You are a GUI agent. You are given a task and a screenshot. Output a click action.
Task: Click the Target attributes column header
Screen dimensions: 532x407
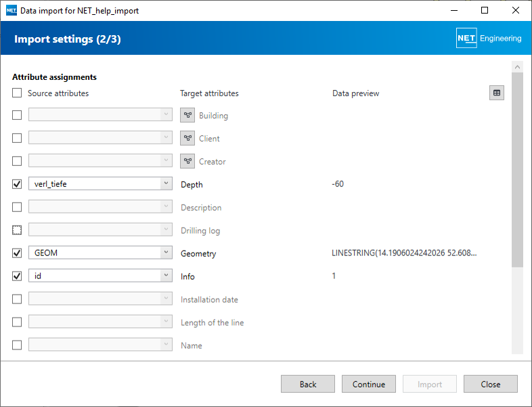[x=209, y=93]
